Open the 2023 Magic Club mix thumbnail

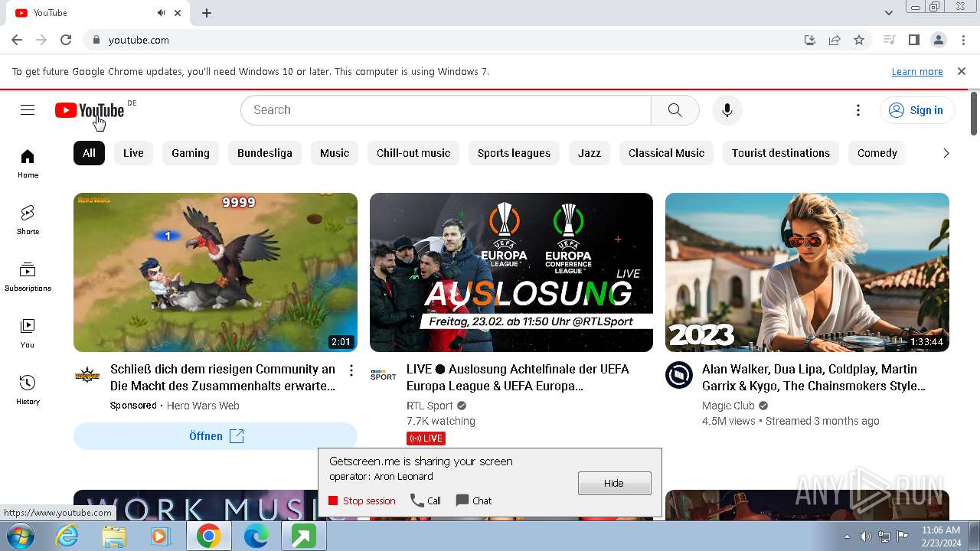[x=807, y=272]
